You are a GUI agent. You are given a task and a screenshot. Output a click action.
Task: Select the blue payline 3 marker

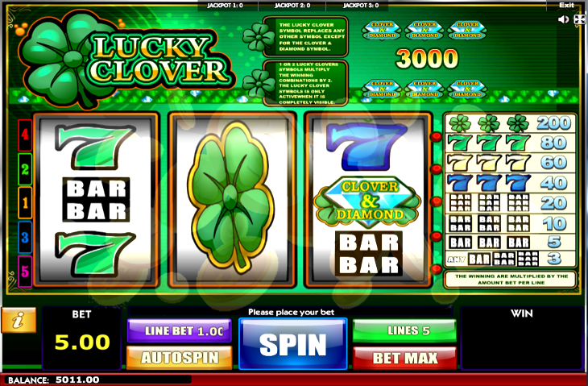pyautogui.click(x=25, y=237)
